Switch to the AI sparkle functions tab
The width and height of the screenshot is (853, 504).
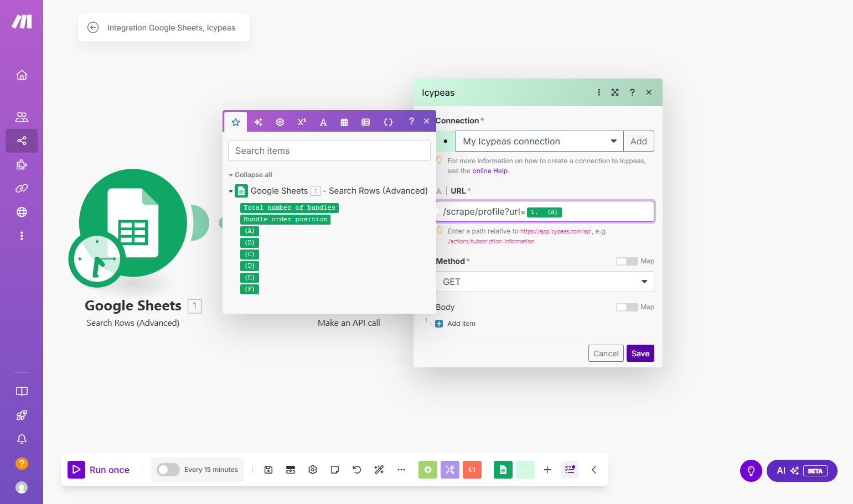(258, 122)
